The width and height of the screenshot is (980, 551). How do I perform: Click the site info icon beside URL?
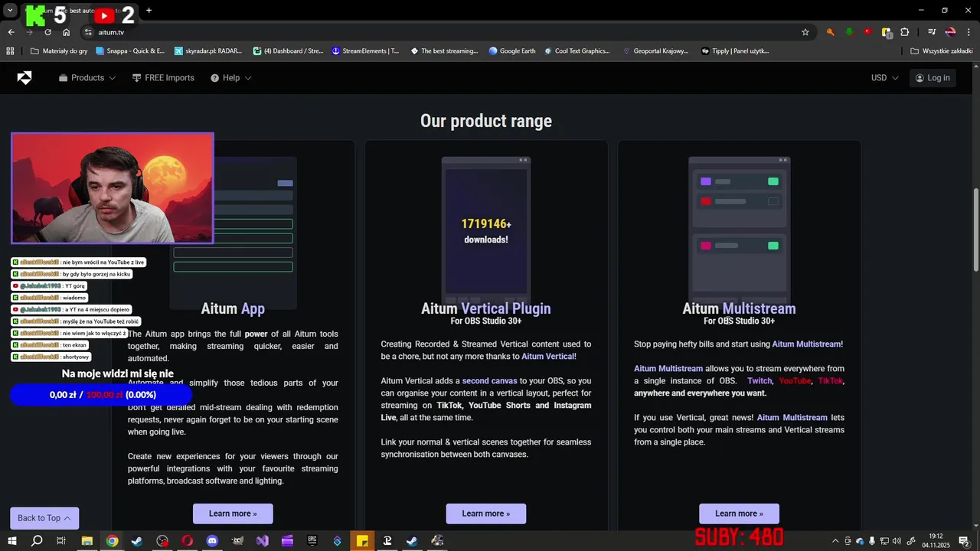click(x=88, y=32)
